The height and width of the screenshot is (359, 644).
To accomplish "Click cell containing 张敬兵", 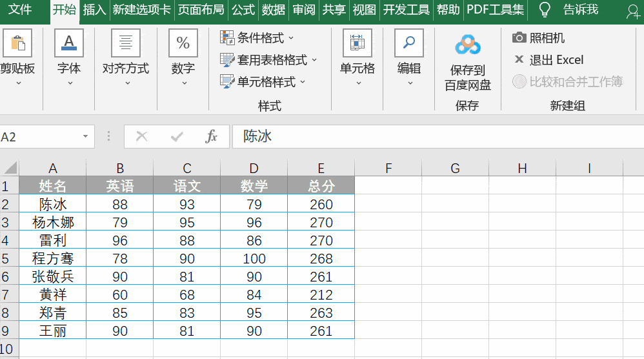I will (52, 276).
